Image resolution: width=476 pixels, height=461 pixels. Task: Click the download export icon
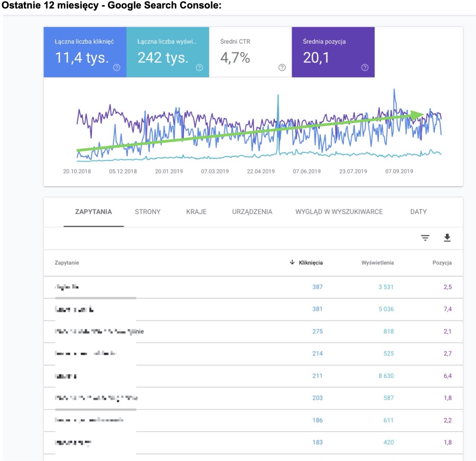tap(447, 238)
